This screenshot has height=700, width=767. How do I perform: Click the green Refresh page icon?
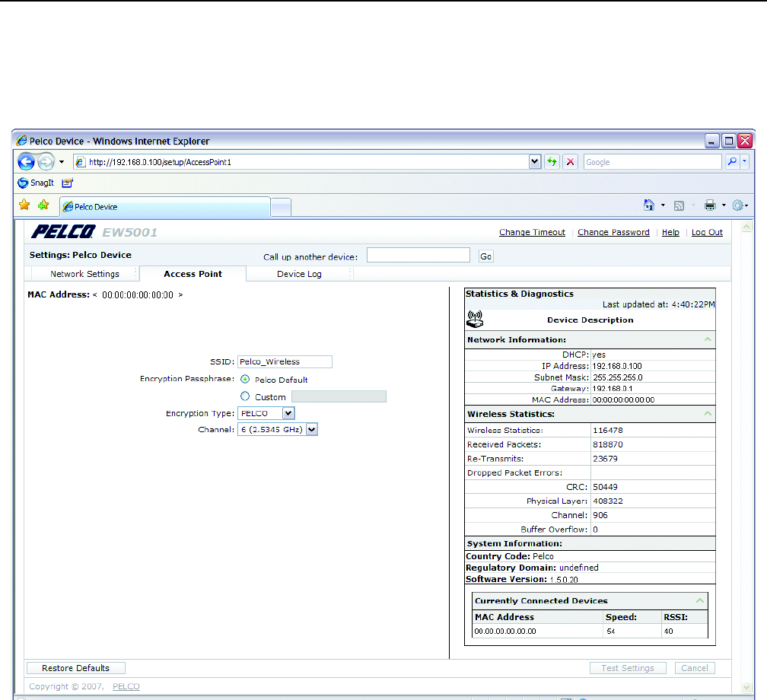(x=552, y=162)
